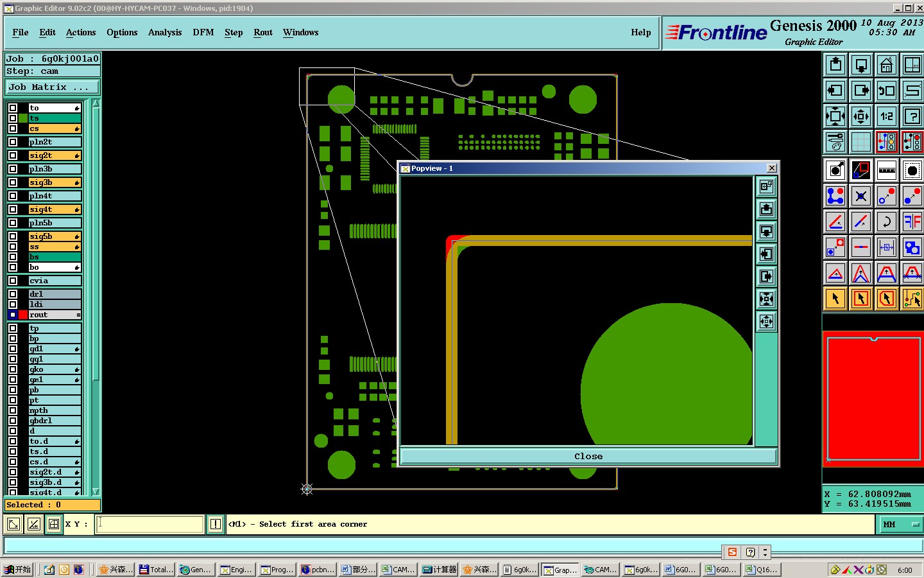The image size is (924, 578).
Task: Click the pan down icon in main toolbar
Action: (861, 65)
